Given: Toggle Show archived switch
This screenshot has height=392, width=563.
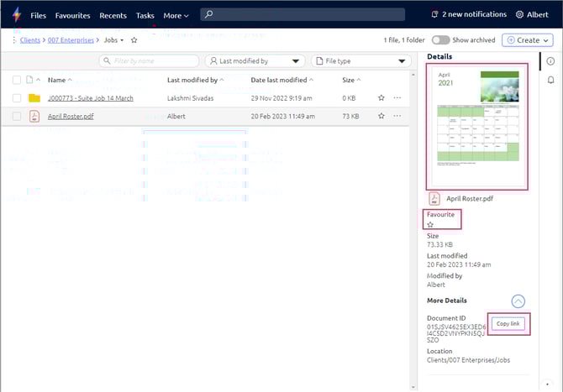Looking at the screenshot, I should click(x=440, y=40).
